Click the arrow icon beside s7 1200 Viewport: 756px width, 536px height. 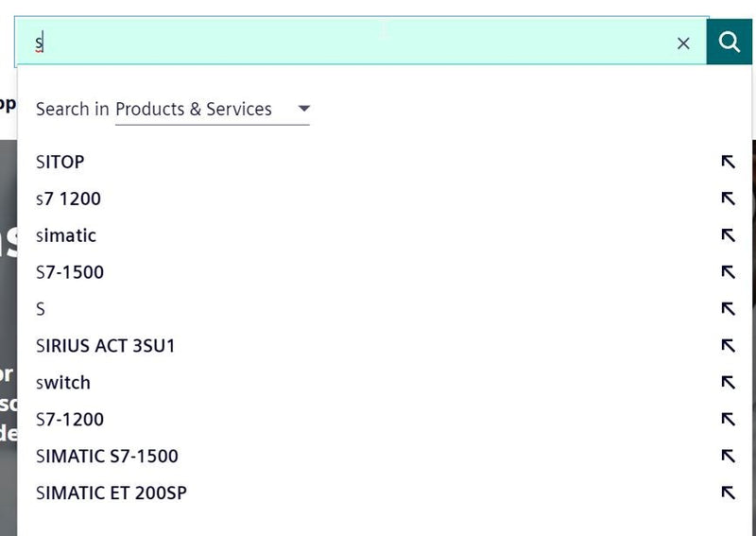click(728, 199)
